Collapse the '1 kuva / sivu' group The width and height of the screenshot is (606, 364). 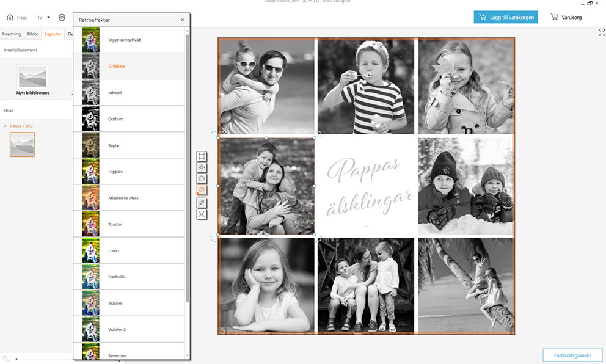(x=5, y=126)
